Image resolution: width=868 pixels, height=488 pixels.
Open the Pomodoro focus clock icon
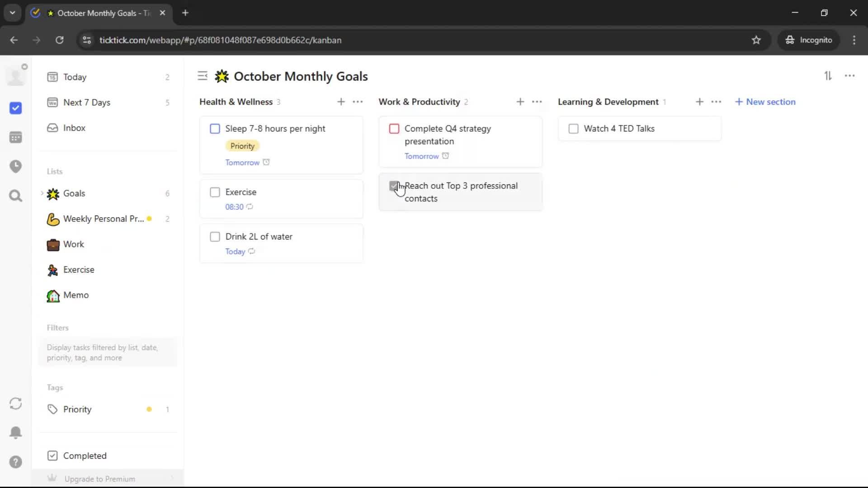point(15,166)
